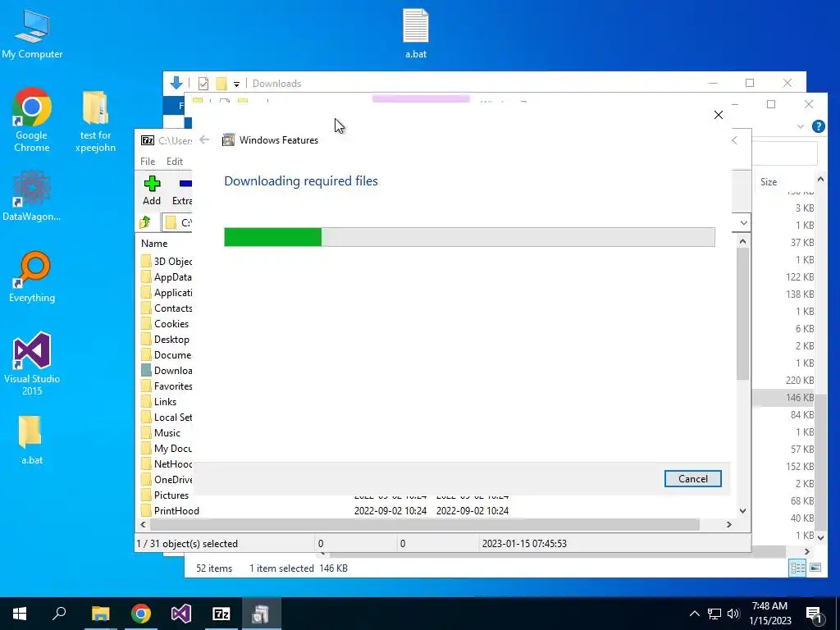Open File Explorer from taskbar
Viewport: 840px width, 630px height.
(100, 614)
